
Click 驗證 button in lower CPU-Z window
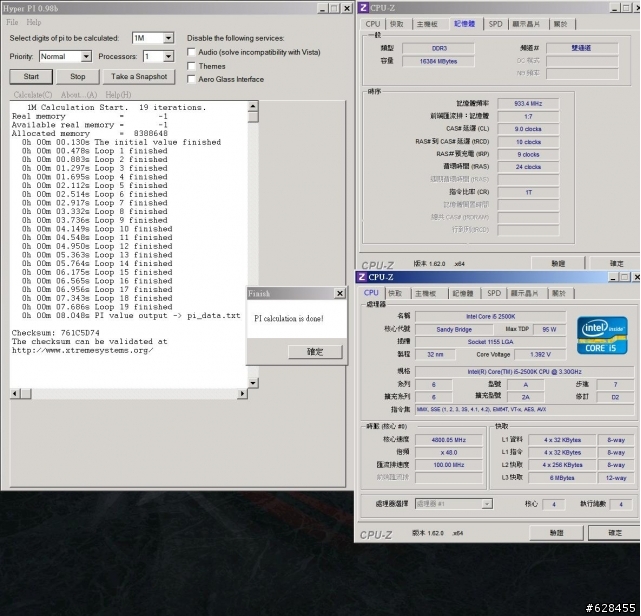(556, 533)
